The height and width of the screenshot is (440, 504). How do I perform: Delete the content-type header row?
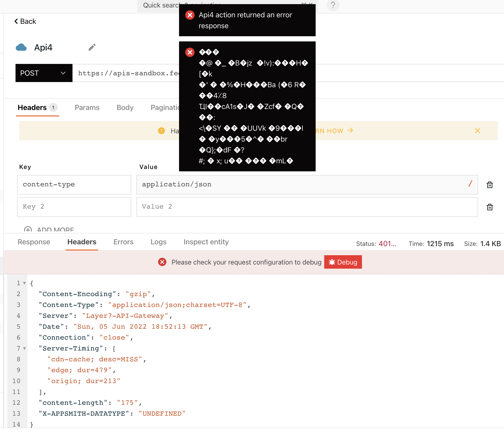(490, 185)
